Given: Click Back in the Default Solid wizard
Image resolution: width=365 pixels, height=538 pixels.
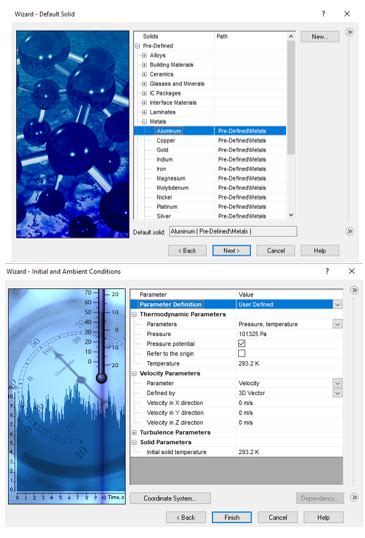Looking at the screenshot, I should point(187,251).
